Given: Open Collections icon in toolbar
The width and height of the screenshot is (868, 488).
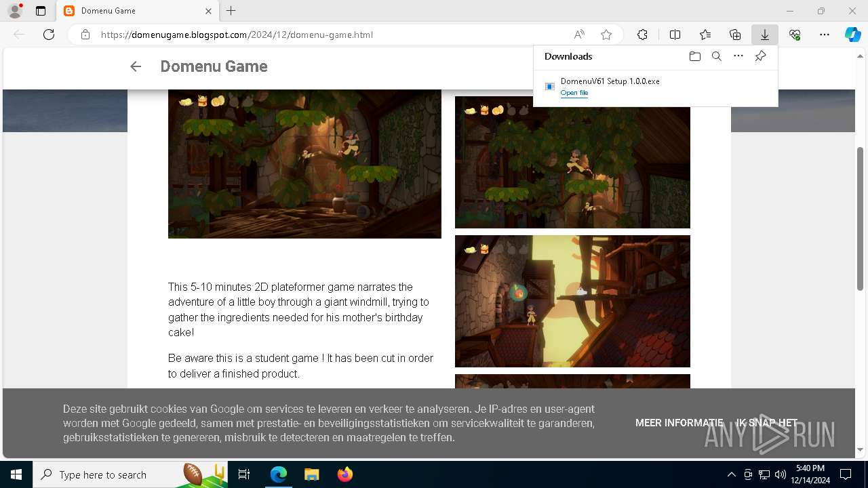Looking at the screenshot, I should tap(735, 35).
